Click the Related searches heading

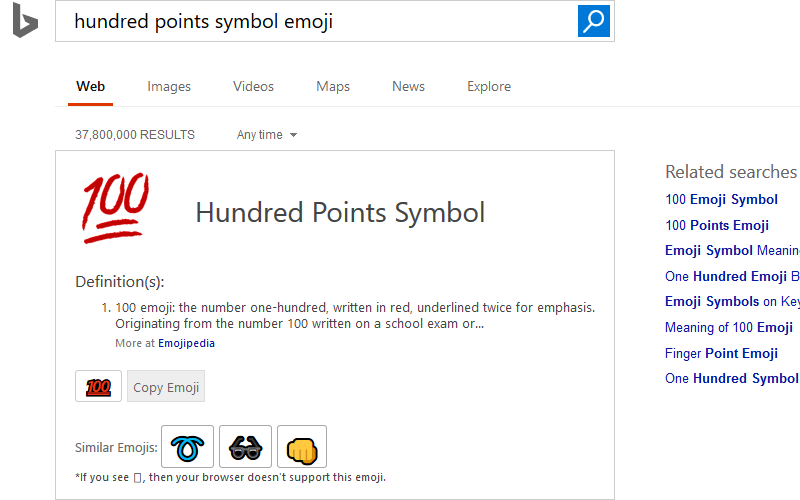pos(731,172)
